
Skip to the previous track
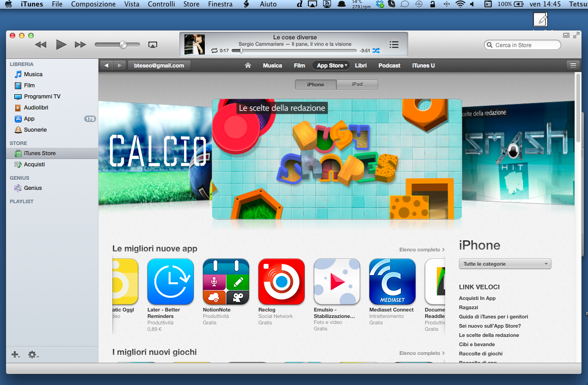pos(41,45)
